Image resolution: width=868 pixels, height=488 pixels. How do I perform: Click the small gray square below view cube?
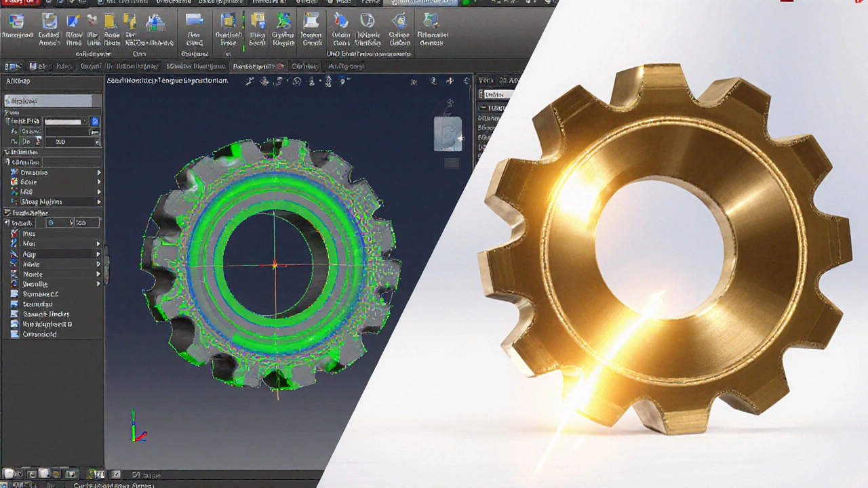tap(452, 163)
